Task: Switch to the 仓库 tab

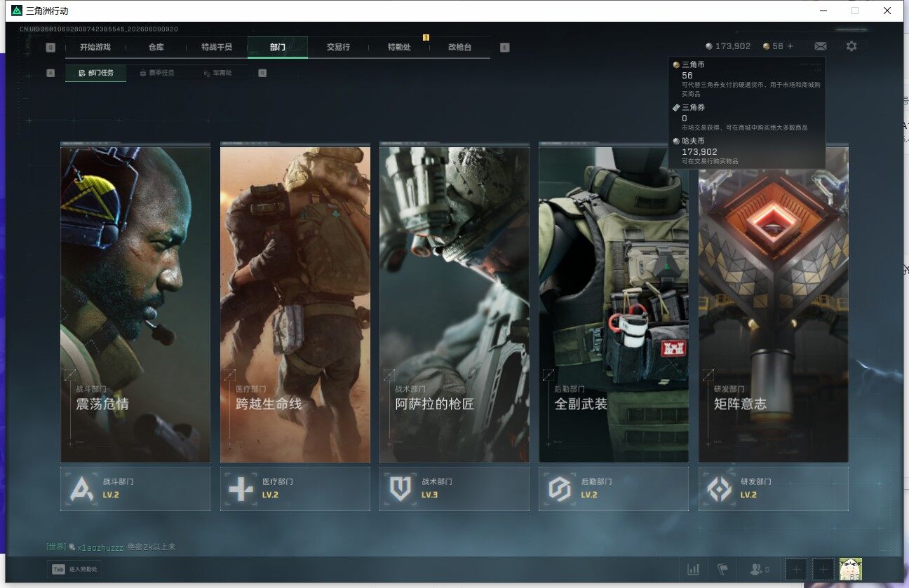Action: [x=156, y=47]
